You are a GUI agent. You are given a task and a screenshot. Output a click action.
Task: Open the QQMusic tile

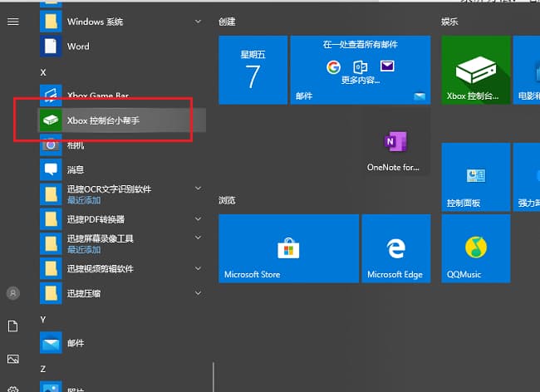point(475,248)
